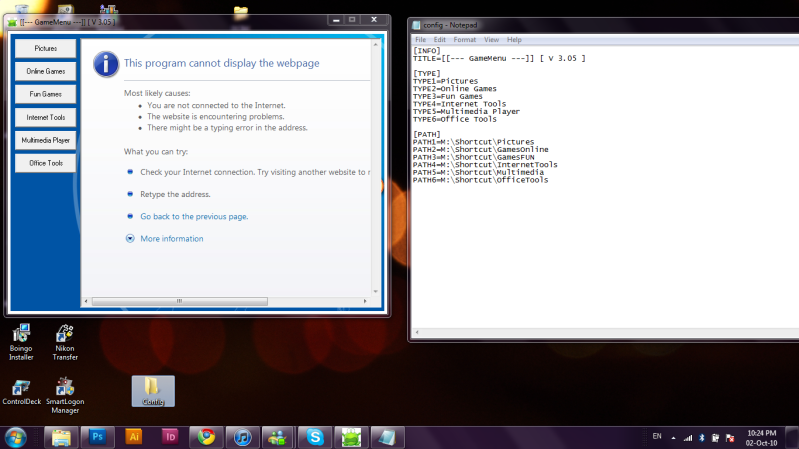The height and width of the screenshot is (449, 799).
Task: Open Skype from the taskbar
Action: [x=315, y=437]
